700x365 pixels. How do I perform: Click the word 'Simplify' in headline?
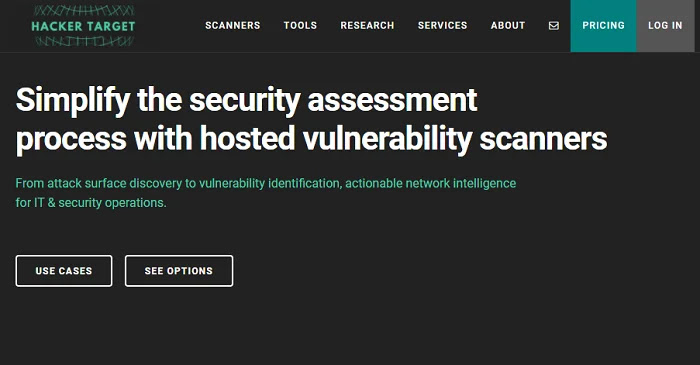pos(73,101)
